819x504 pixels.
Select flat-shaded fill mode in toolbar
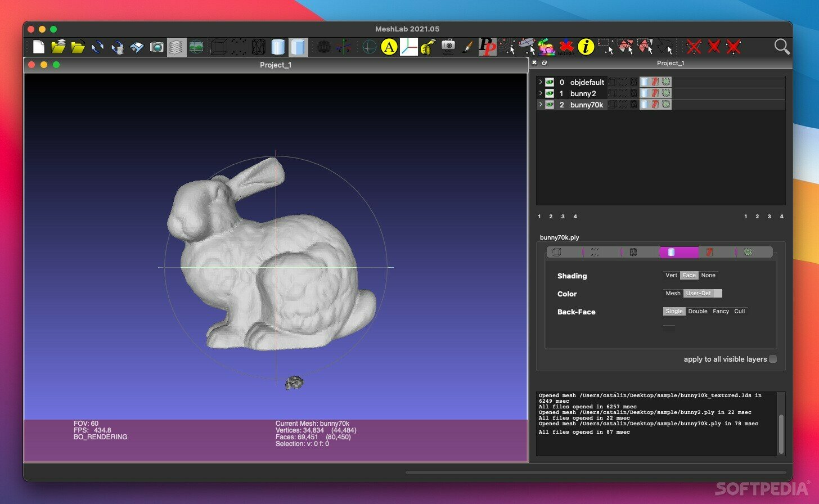click(x=298, y=47)
